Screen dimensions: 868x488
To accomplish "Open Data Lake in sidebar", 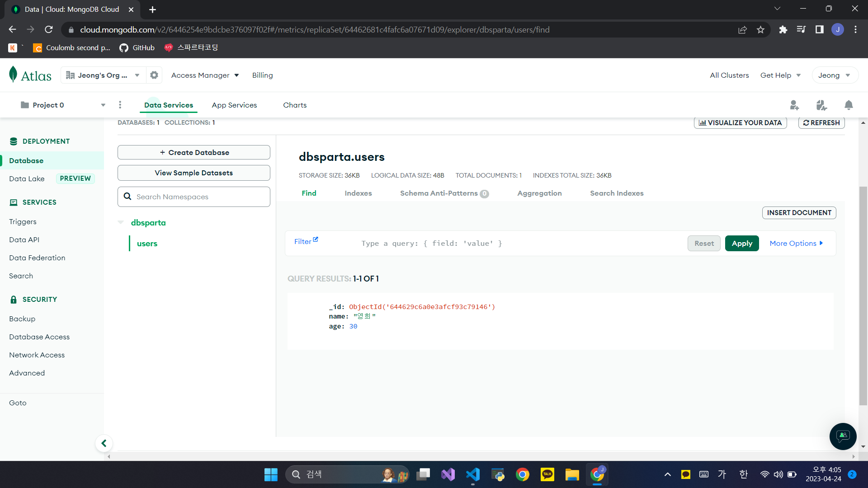I will tap(27, 178).
